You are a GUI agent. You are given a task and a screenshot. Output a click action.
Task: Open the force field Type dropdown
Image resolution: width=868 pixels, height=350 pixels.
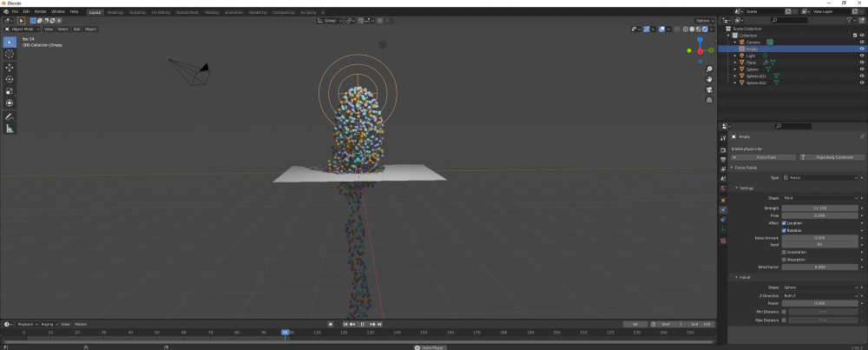820,177
